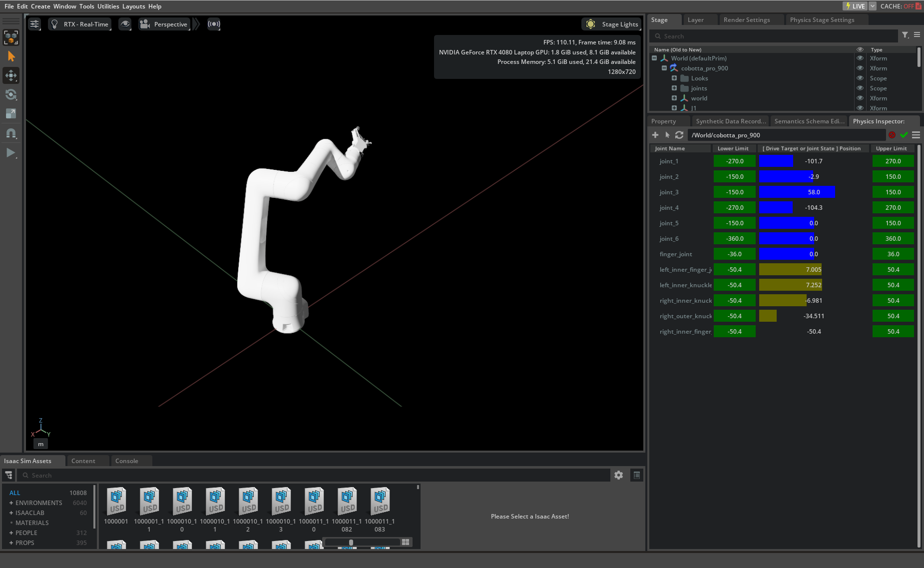Click the red discard icon in Physics Inspector

[x=892, y=135]
